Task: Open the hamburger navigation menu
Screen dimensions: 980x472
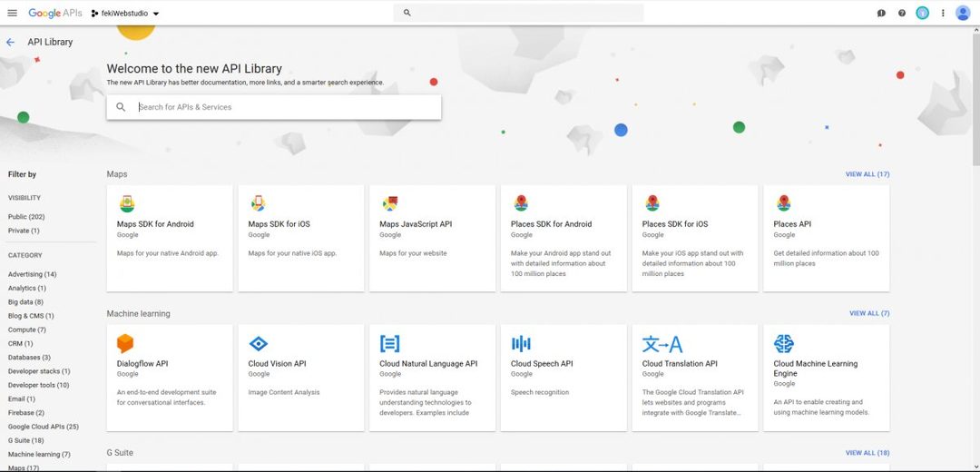Action: click(12, 13)
